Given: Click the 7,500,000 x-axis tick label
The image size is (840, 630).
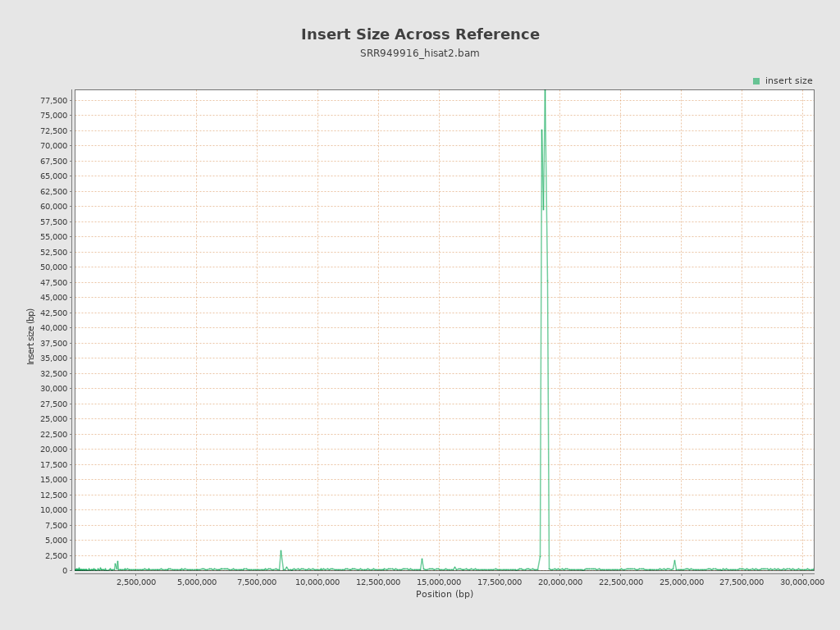Looking at the screenshot, I should [257, 582].
